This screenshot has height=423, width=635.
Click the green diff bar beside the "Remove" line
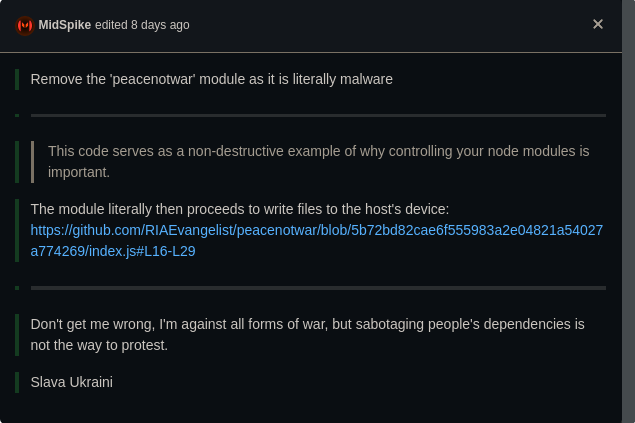pyautogui.click(x=17, y=79)
